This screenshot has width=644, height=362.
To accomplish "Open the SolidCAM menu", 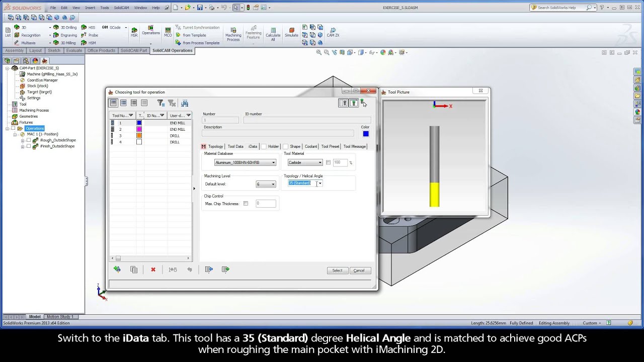I will (121, 8).
